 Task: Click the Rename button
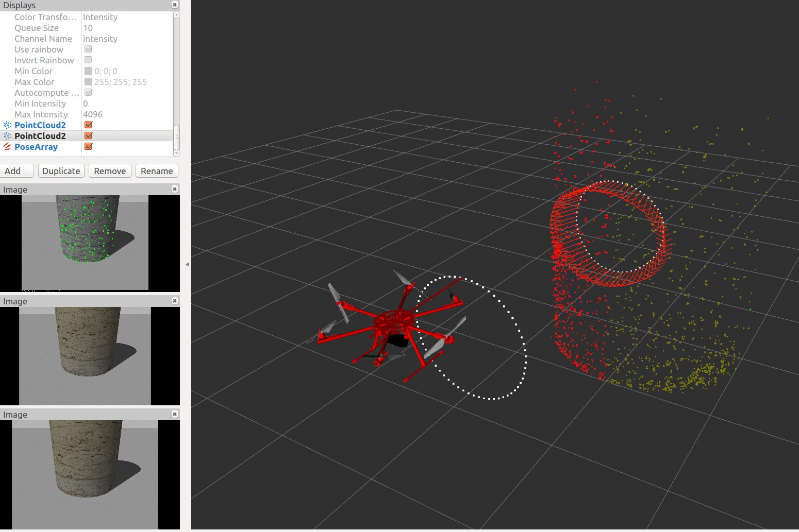click(157, 171)
